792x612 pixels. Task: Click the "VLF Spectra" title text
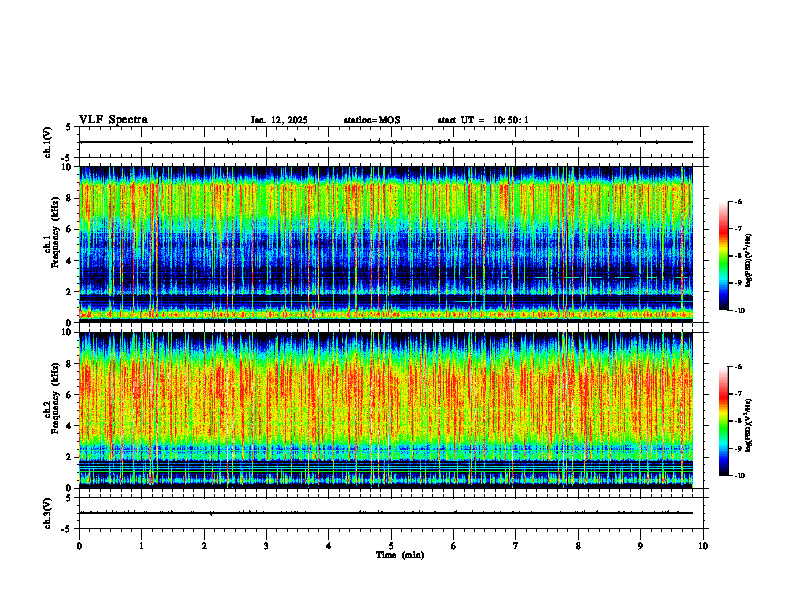pyautogui.click(x=114, y=120)
